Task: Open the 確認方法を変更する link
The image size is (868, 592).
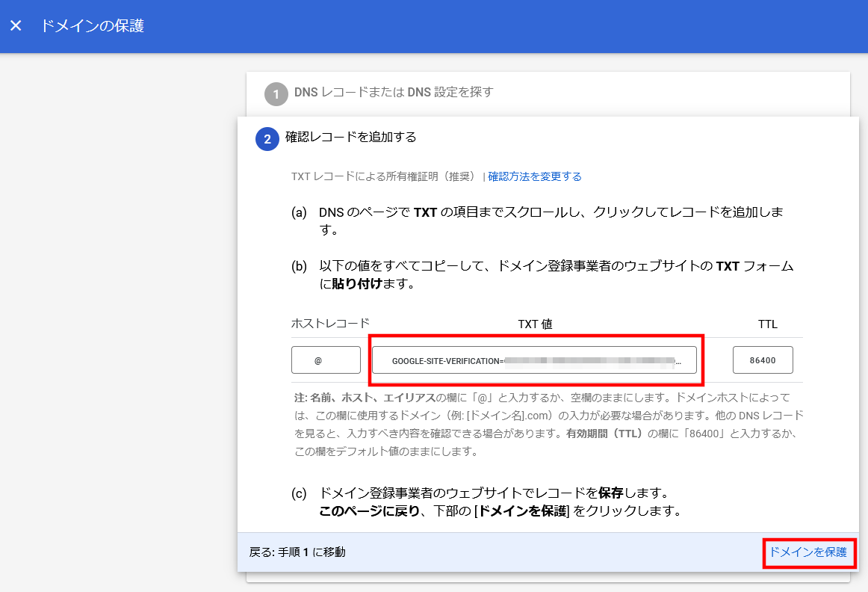Action: point(535,177)
